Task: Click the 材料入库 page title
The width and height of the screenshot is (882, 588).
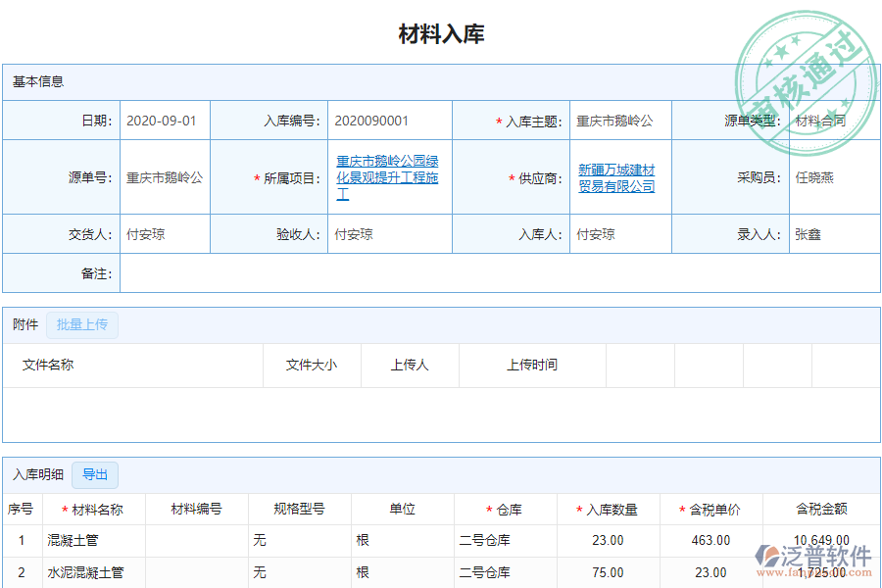Action: 440,31
